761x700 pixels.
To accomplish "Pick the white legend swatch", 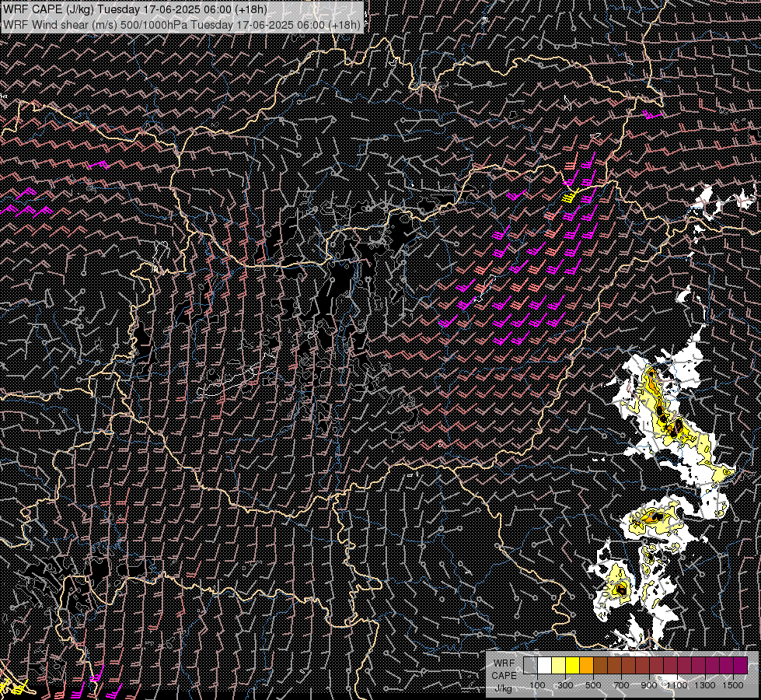I will 545,666.
